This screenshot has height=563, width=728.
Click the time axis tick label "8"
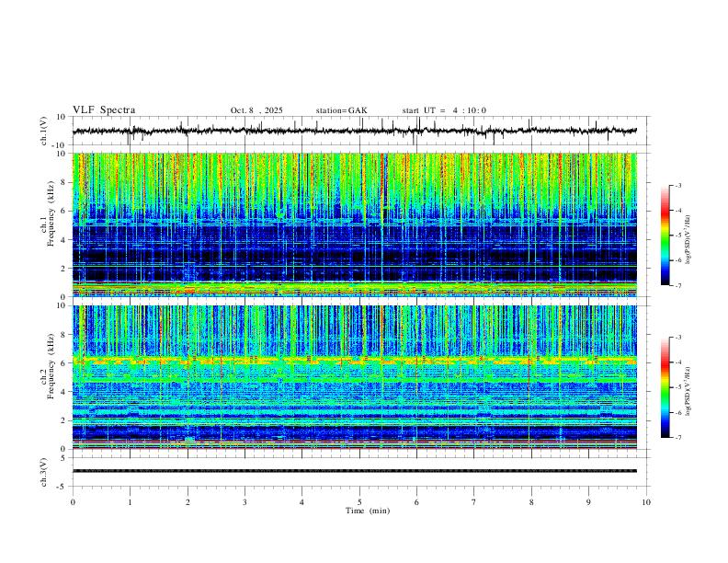[531, 502]
